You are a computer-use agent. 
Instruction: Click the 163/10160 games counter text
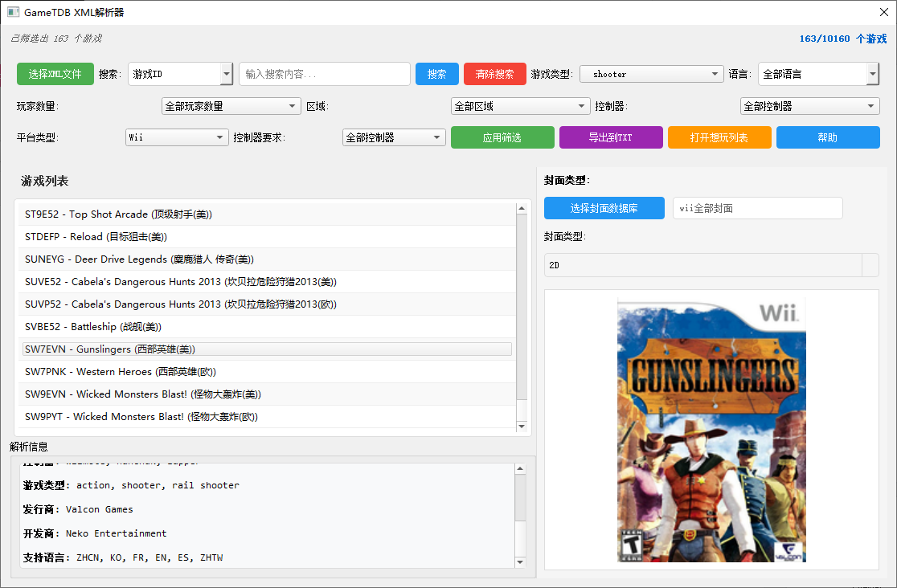pyautogui.click(x=843, y=39)
